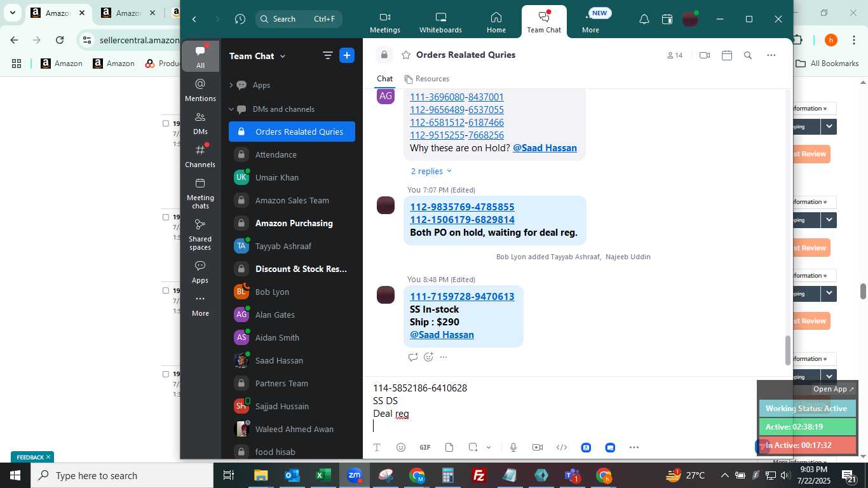Open Shared spaces in the sidebar
The height and width of the screenshot is (488, 868).
(x=200, y=234)
